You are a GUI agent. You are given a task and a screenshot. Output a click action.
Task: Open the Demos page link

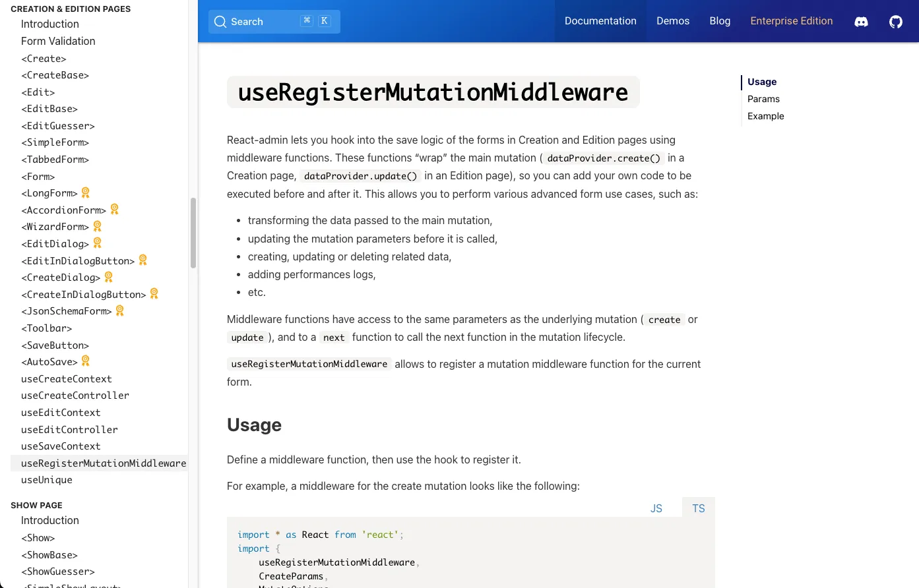673,20
